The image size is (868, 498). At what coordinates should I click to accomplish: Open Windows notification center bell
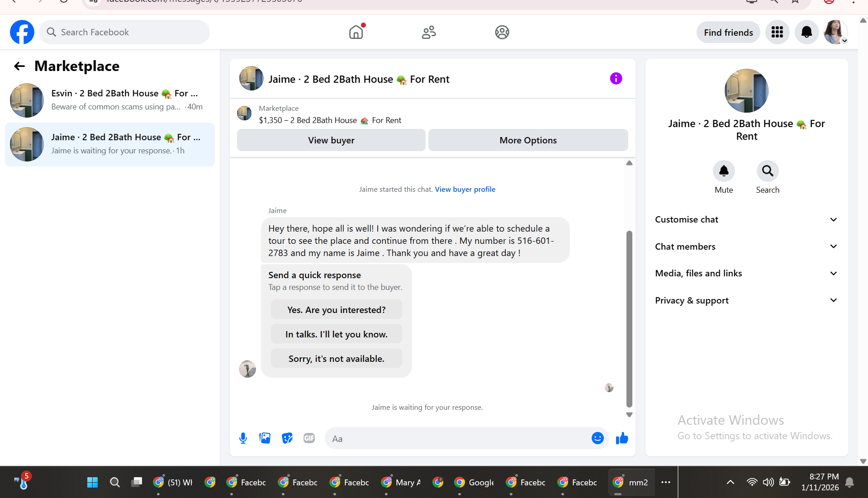849,482
